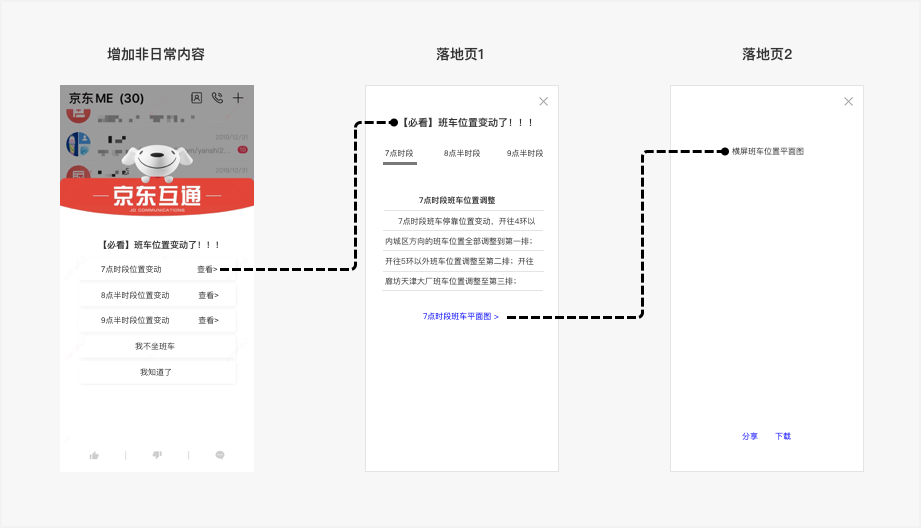Close the 落地页1 popup with X

(543, 102)
